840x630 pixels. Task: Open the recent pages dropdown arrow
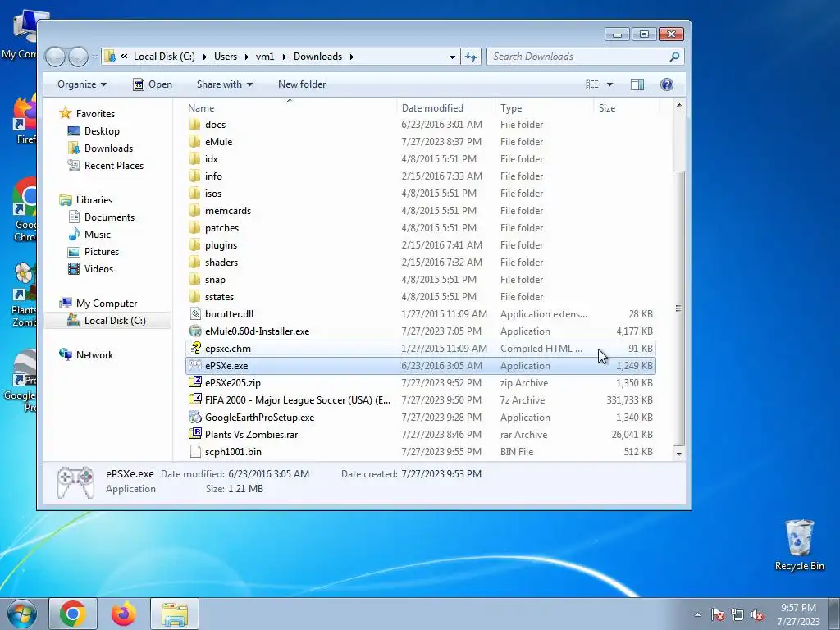pyautogui.click(x=95, y=57)
